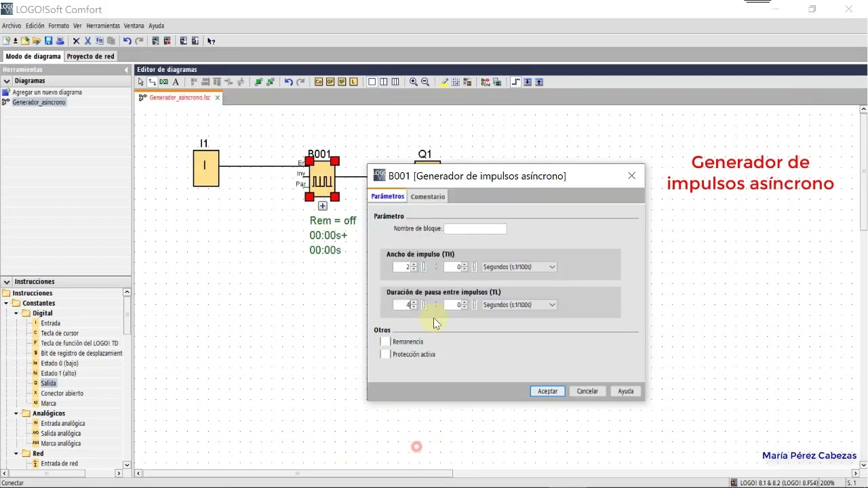This screenshot has width=868, height=488.
Task: Select Salida tree item
Action: click(48, 384)
